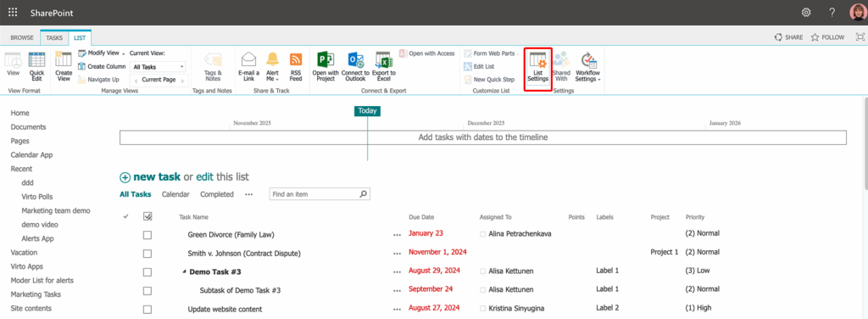Open the user profile picture

tap(858, 13)
